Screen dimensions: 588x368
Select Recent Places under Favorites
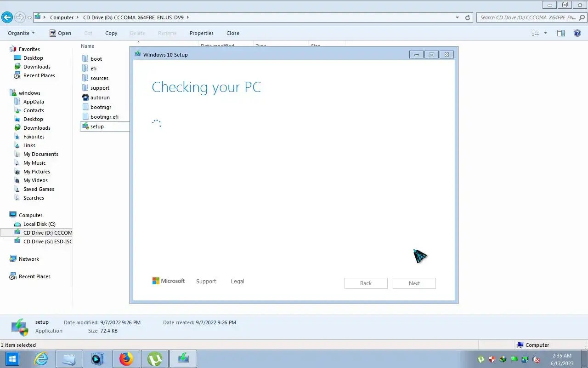click(39, 75)
